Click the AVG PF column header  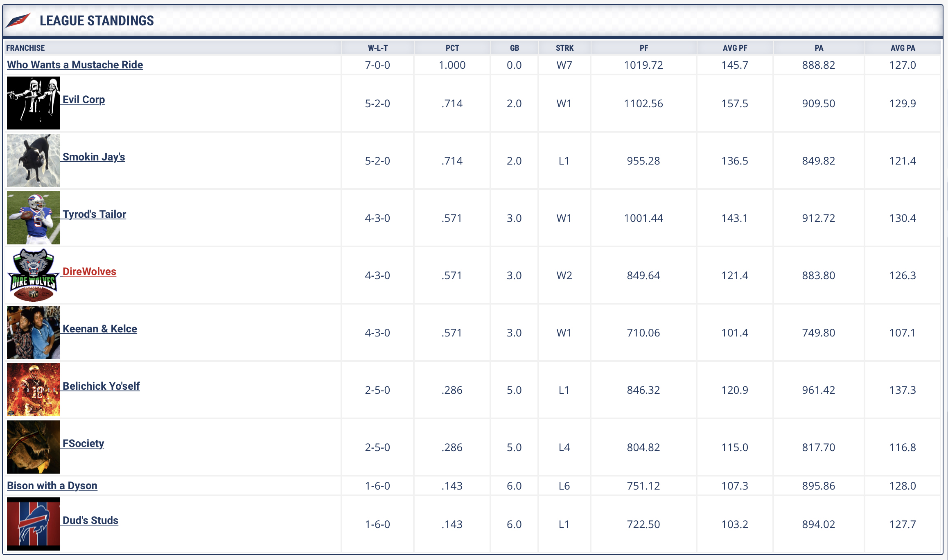coord(735,48)
